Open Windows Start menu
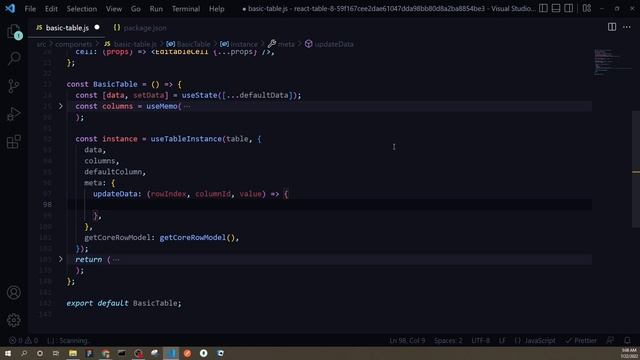640x360 pixels. click(x=8, y=353)
